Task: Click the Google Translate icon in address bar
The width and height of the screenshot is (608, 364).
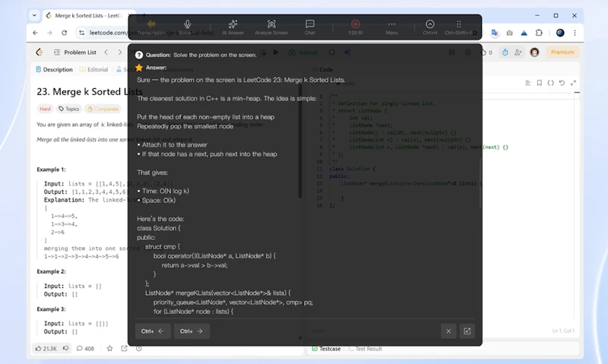Action: pos(495,33)
